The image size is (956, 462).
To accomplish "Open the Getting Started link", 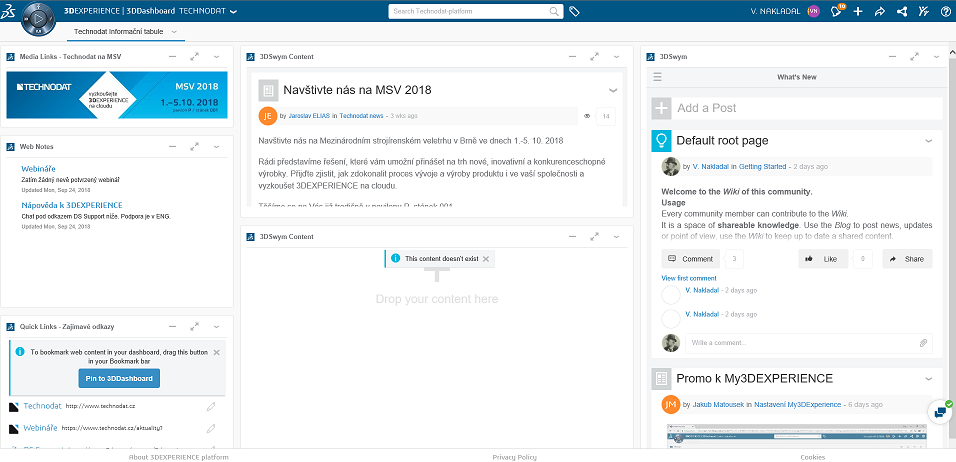I will (762, 166).
